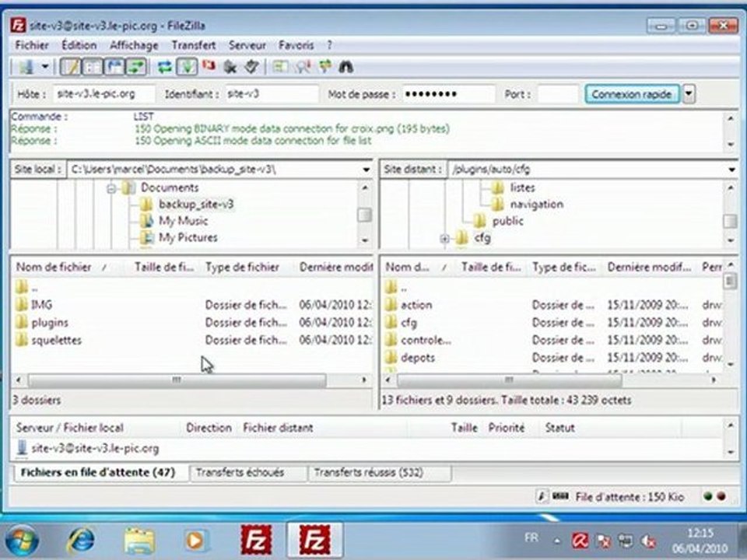Sort remote list by Type de fic... column

[x=564, y=267]
